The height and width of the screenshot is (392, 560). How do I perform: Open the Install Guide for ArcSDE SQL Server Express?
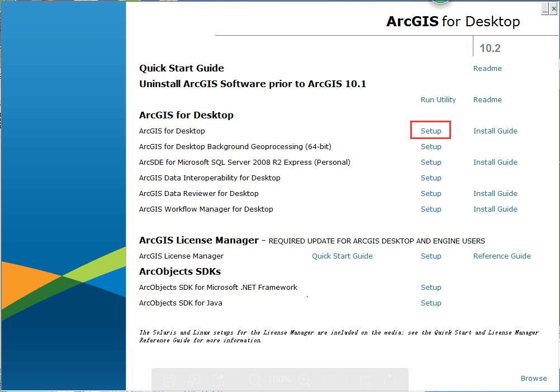(x=495, y=162)
